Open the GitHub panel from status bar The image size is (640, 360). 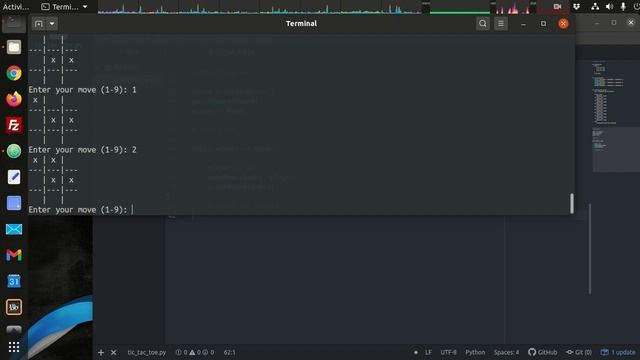pos(542,352)
